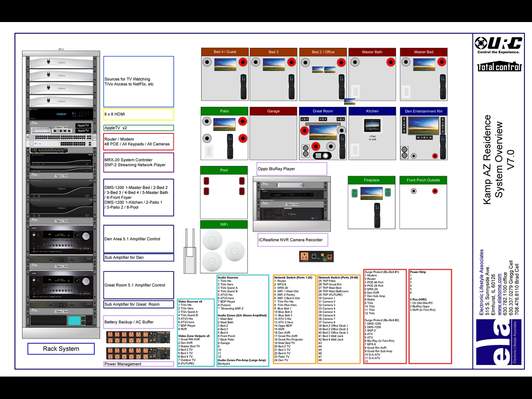Click the red speaker in Master Bath
Image resolution: width=532 pixels, height=399 pixels.
coord(391,62)
